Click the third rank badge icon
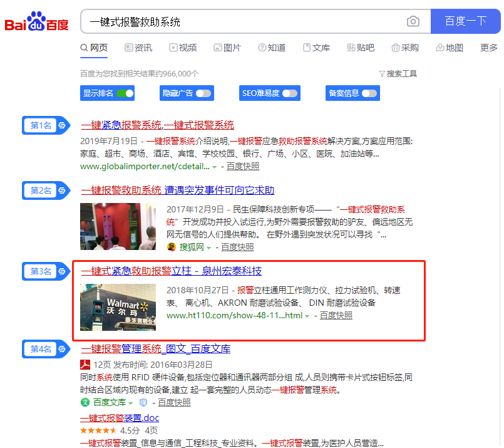Viewport: 504px width, 448px height. (62, 271)
